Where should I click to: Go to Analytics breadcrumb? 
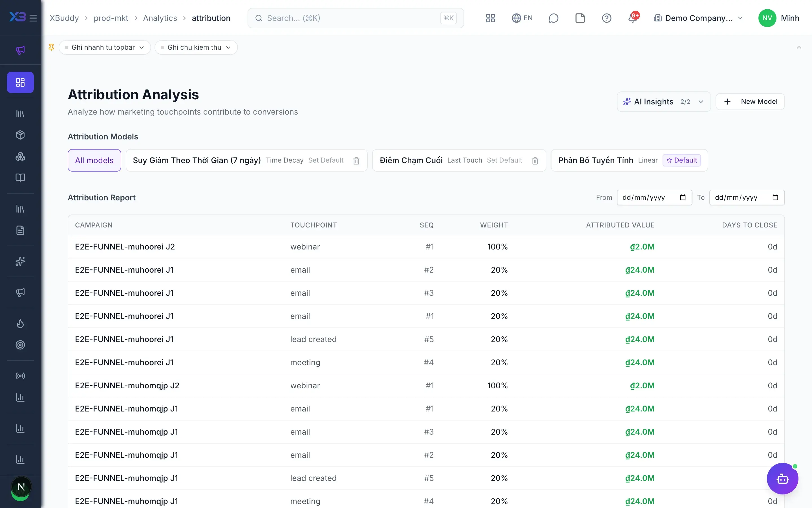pyautogui.click(x=160, y=18)
